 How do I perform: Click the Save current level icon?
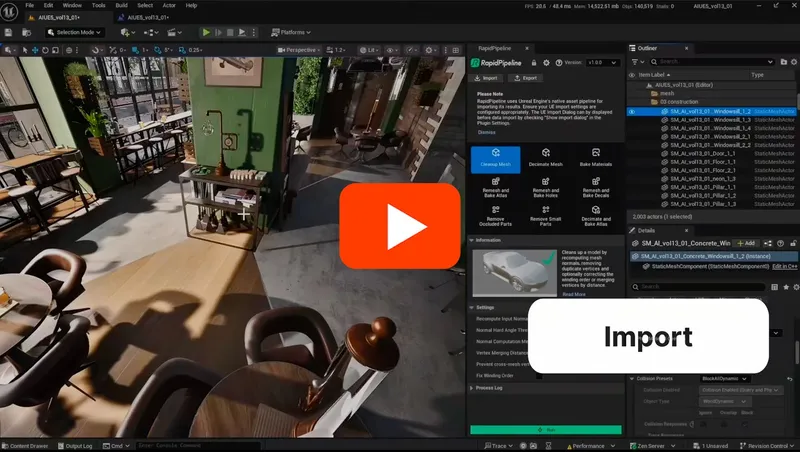8,32
